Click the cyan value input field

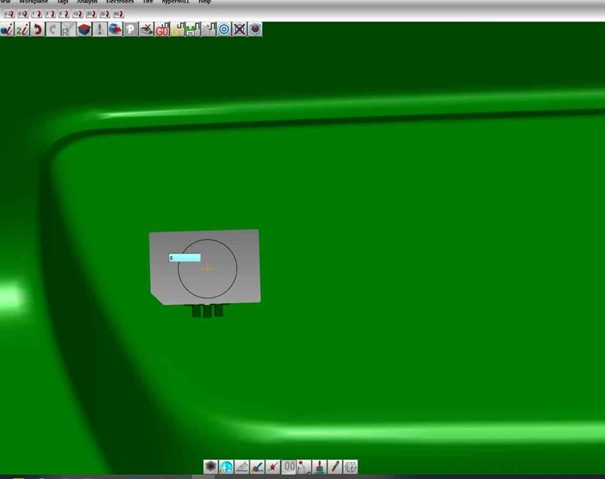click(x=184, y=258)
